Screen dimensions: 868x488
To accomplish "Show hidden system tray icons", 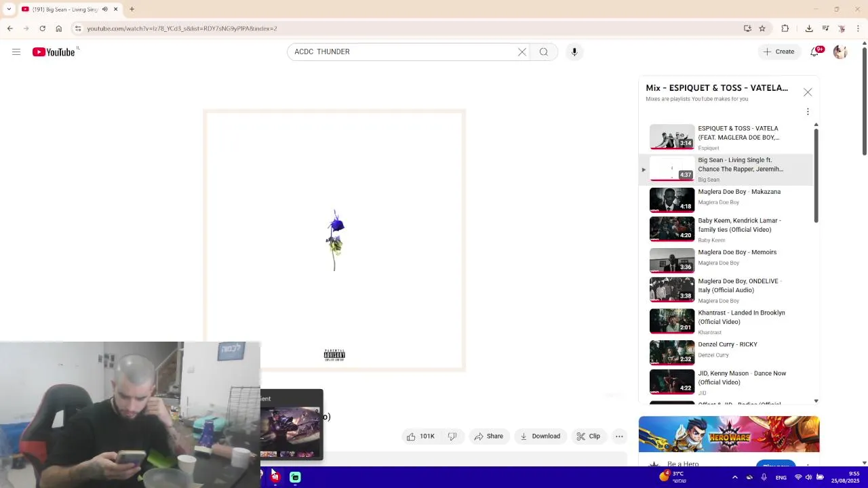I will pyautogui.click(x=735, y=477).
